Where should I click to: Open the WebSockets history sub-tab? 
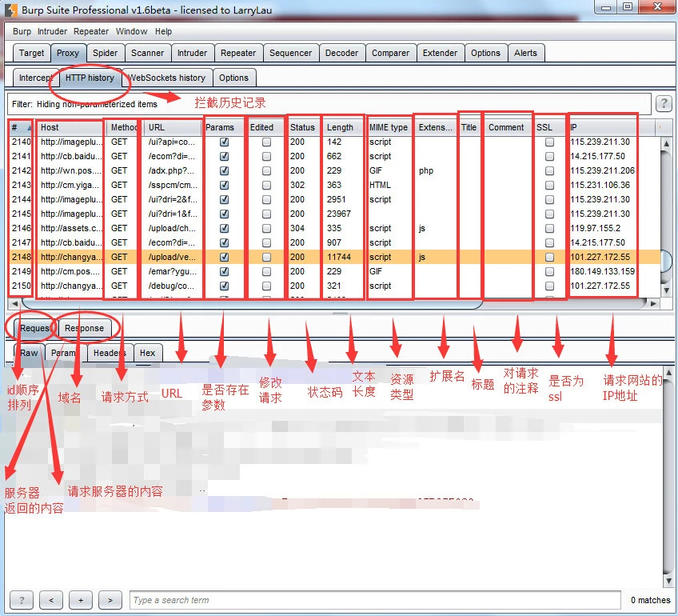(167, 78)
